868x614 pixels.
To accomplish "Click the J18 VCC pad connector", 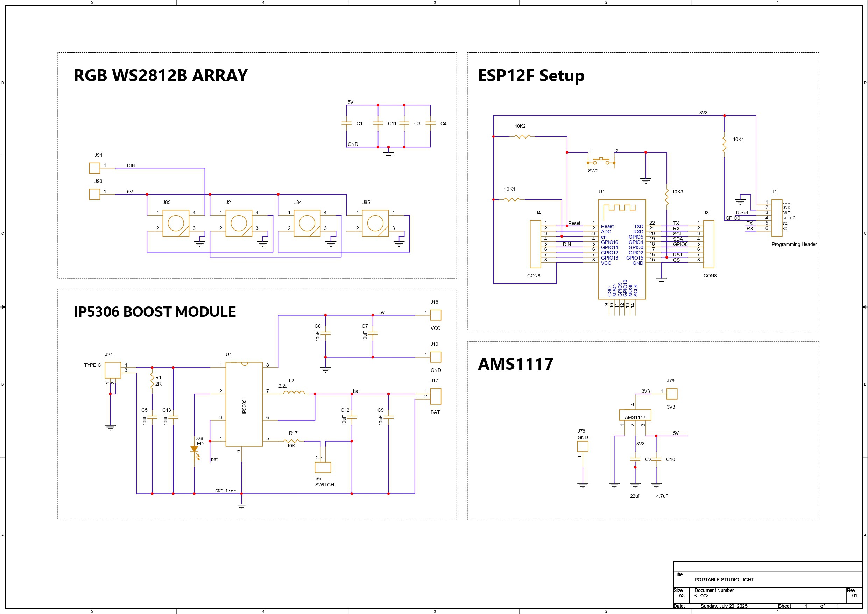I will (436, 315).
